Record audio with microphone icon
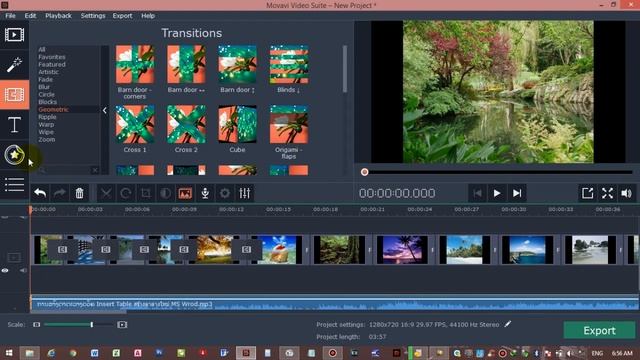 point(205,193)
